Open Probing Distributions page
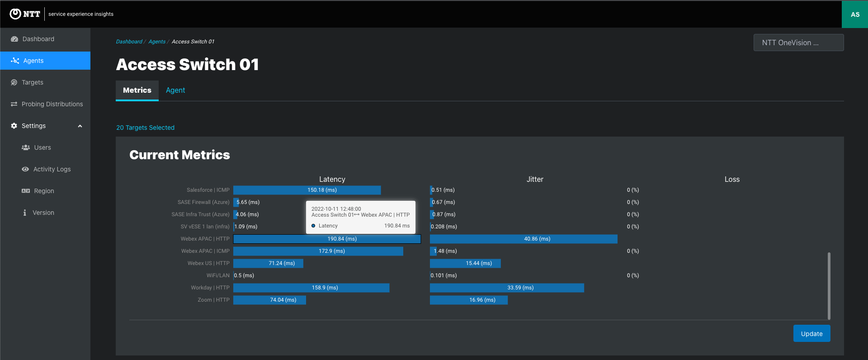Image resolution: width=868 pixels, height=360 pixels. pyautogui.click(x=45, y=104)
